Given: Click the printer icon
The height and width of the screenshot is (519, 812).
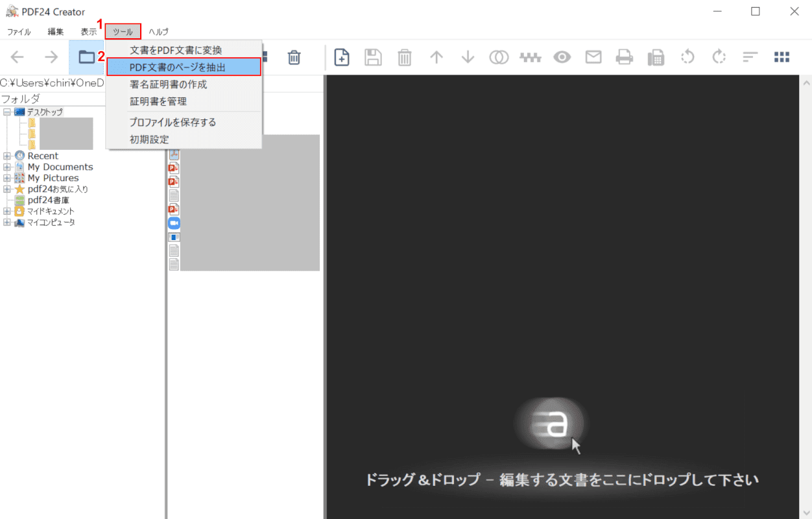Looking at the screenshot, I should [x=625, y=57].
